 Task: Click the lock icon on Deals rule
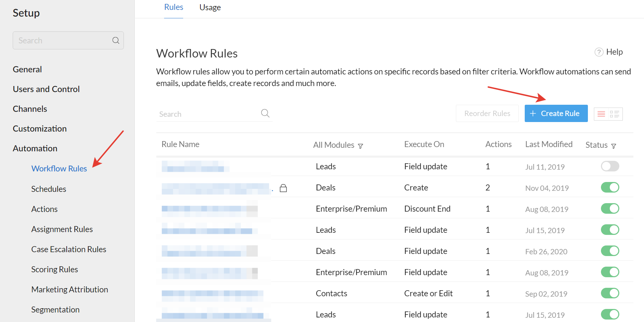pos(283,188)
